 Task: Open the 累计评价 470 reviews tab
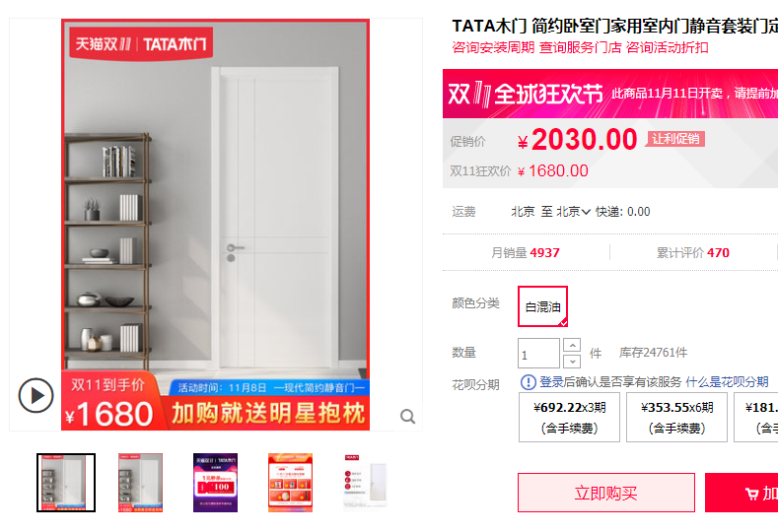692,253
